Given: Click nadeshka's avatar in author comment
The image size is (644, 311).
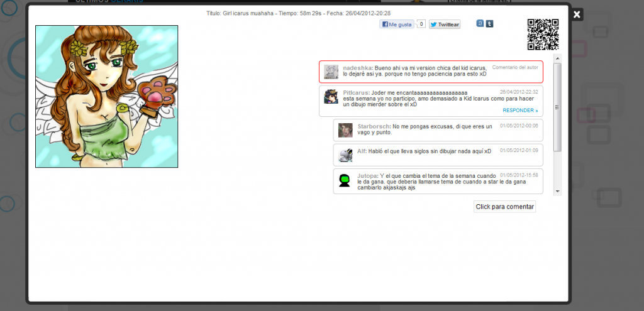Looking at the screenshot, I should coord(331,72).
